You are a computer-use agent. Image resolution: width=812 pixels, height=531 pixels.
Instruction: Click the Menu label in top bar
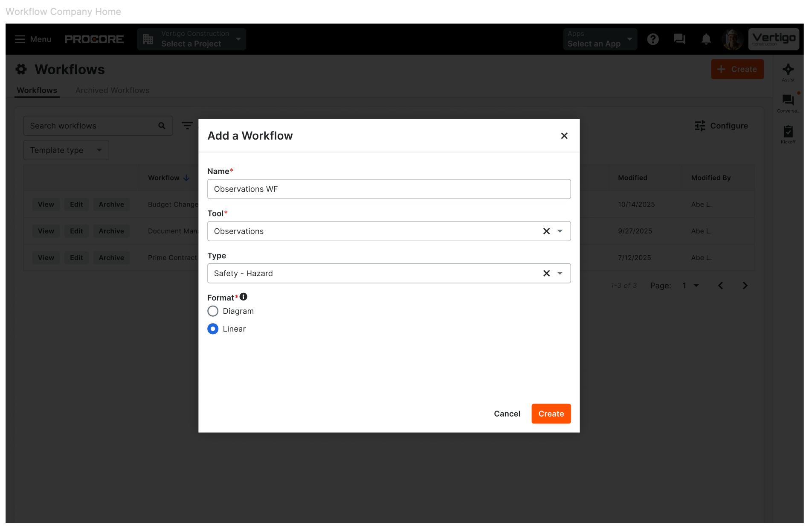tap(41, 39)
